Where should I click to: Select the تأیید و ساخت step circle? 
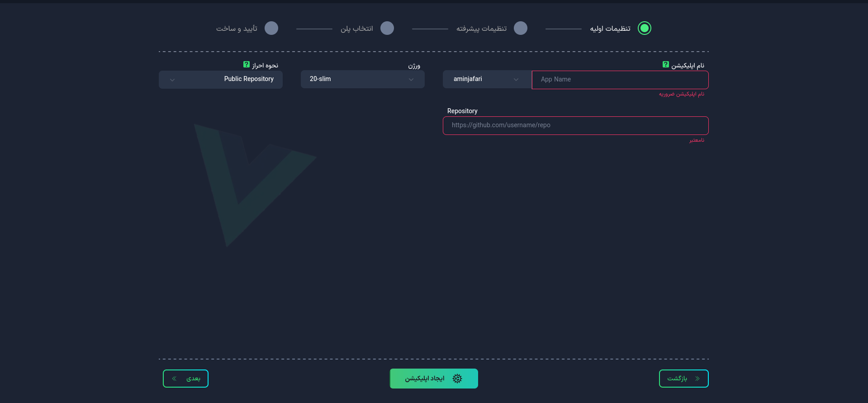[x=271, y=28]
